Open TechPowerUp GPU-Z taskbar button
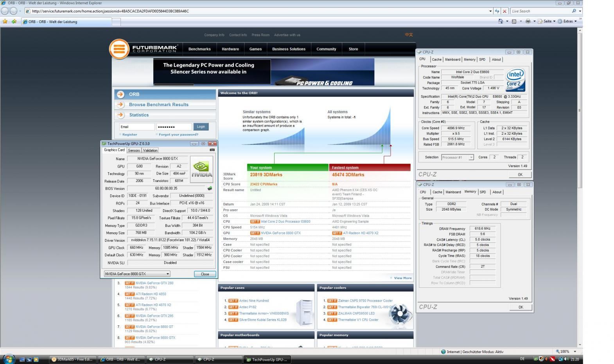This screenshot has height=364, width=614. [267, 359]
